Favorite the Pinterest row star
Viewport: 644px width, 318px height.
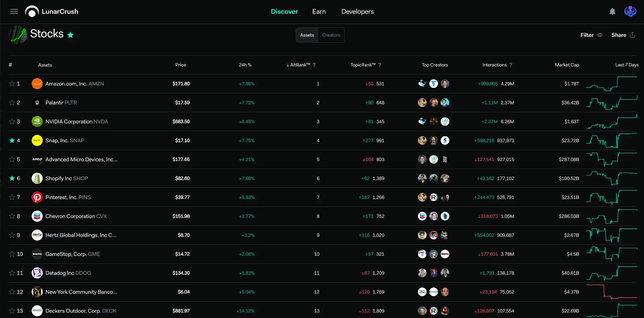(12, 197)
